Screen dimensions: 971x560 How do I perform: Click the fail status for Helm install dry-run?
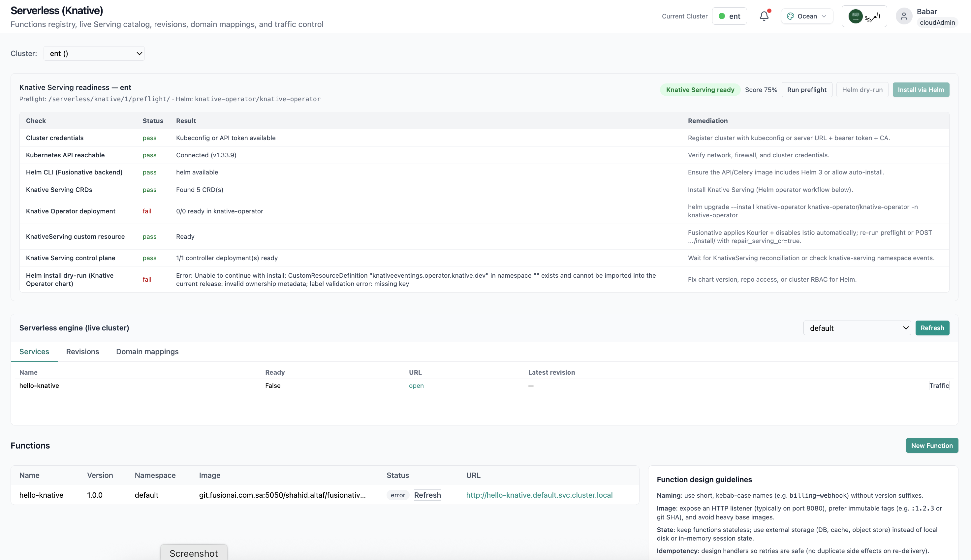(147, 280)
